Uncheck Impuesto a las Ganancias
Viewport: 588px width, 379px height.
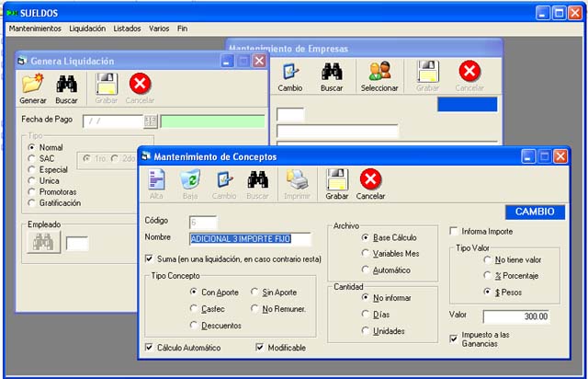pyautogui.click(x=454, y=339)
